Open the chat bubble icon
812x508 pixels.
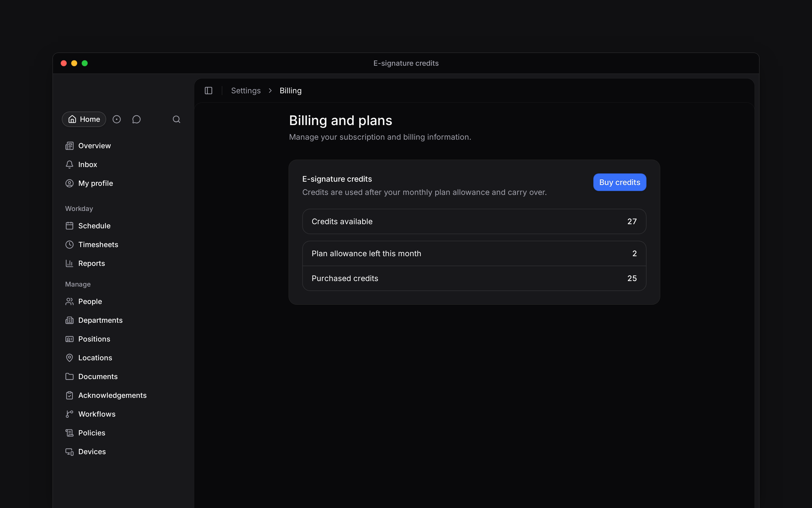pyautogui.click(x=136, y=119)
